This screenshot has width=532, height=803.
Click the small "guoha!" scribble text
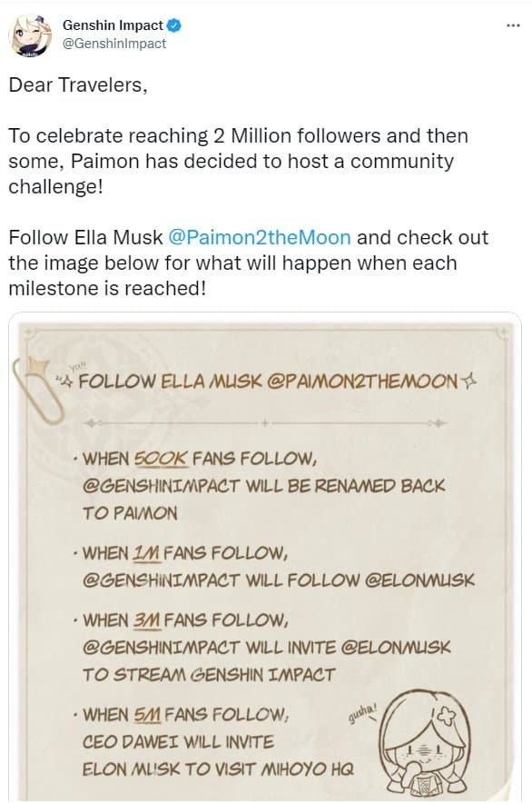pyautogui.click(x=362, y=714)
